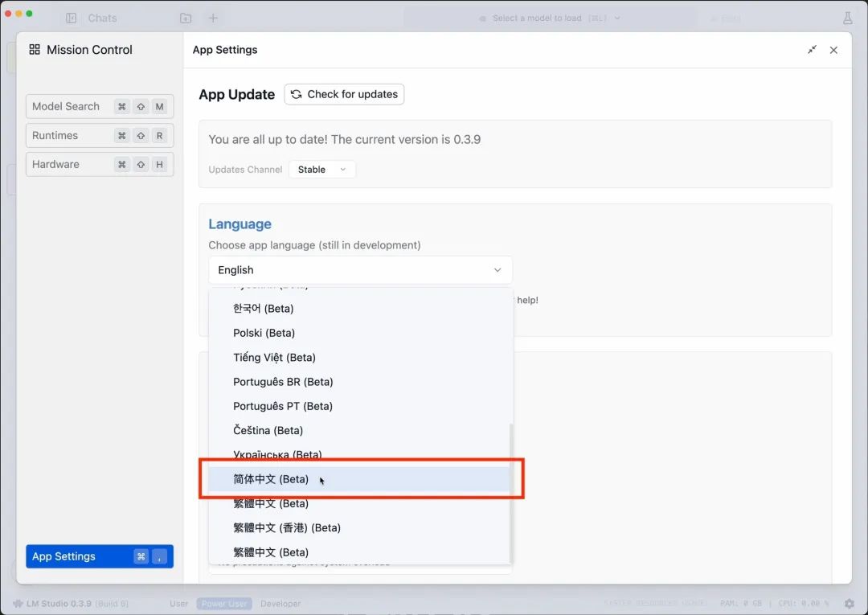Viewport: 868px width, 615px height.
Task: Open the Select a model to load dropdown
Action: click(x=550, y=18)
